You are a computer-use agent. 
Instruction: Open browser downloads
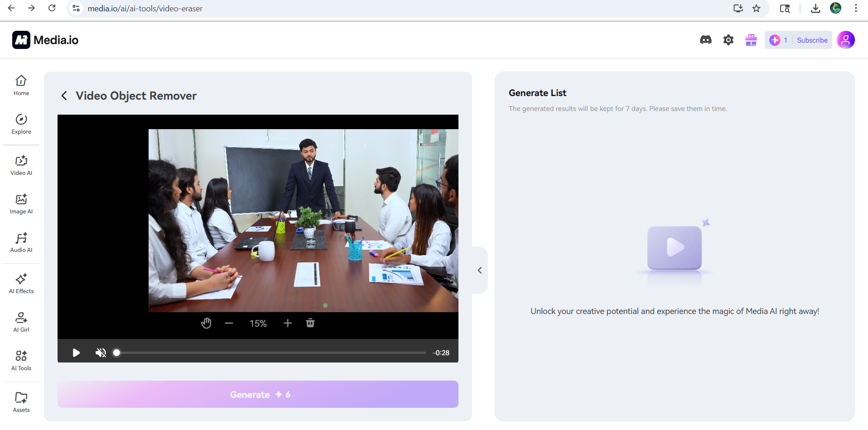coord(815,8)
